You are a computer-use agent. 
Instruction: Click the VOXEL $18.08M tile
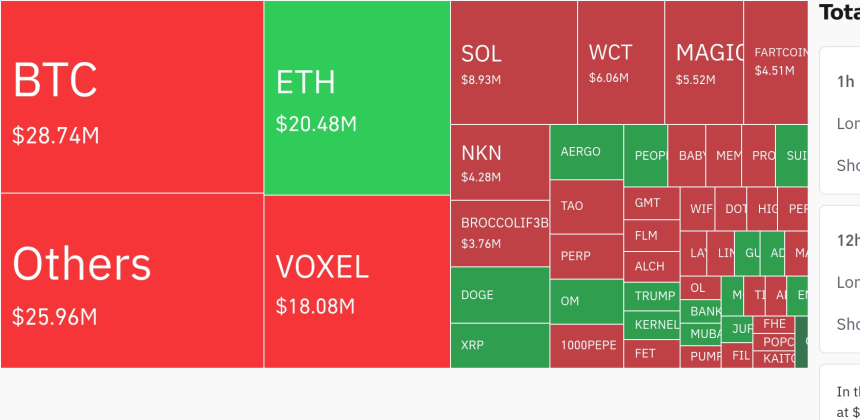click(x=357, y=281)
